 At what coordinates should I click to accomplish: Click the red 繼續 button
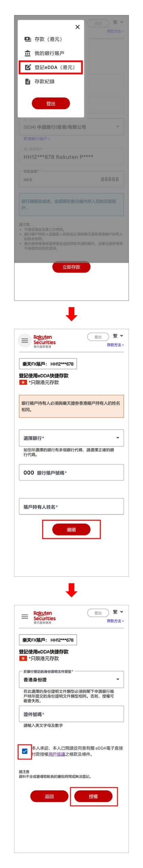pyautogui.click(x=71, y=529)
